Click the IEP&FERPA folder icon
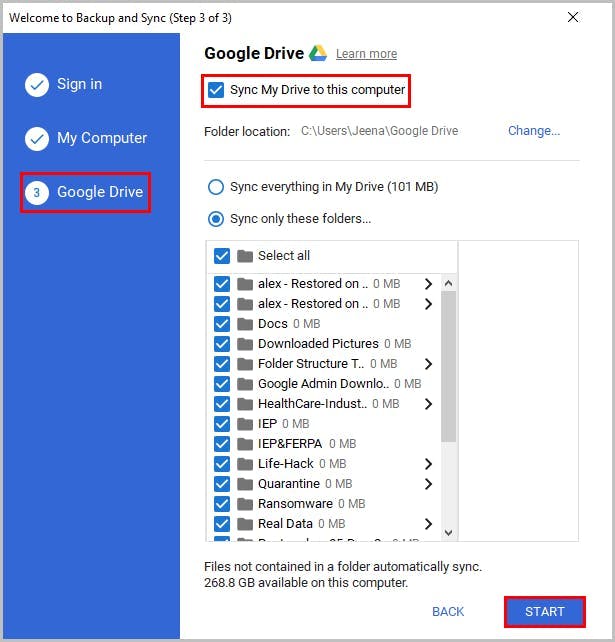615x642 pixels. click(245, 444)
